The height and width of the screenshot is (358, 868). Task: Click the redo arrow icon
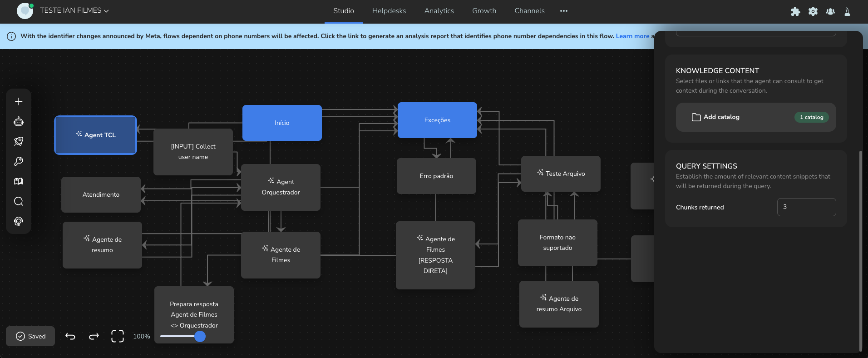(x=94, y=336)
